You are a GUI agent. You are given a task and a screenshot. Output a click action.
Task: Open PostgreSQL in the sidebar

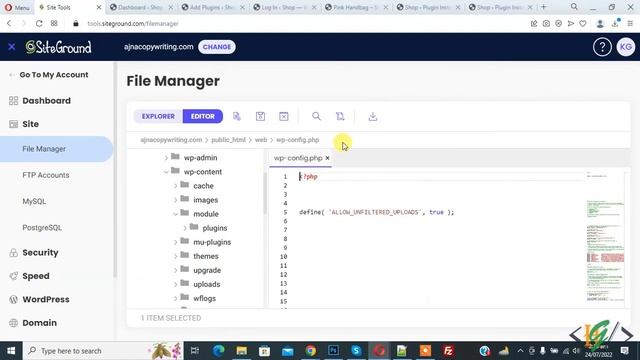point(42,228)
